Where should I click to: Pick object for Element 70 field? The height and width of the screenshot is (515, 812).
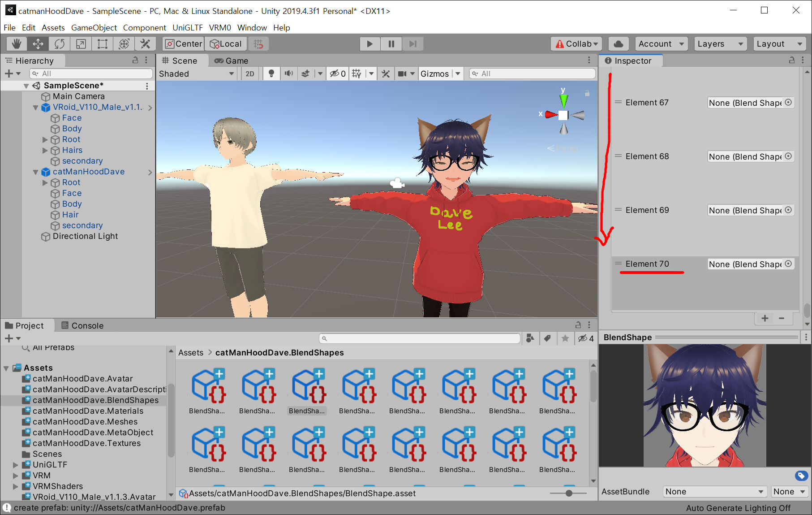point(788,264)
